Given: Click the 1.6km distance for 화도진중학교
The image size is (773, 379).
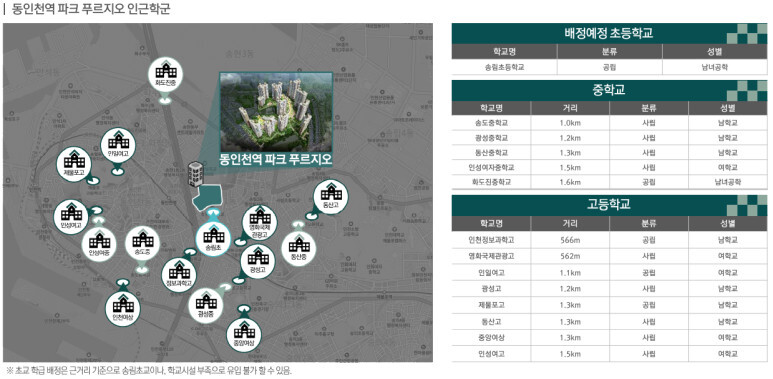Looking at the screenshot, I should pyautogui.click(x=570, y=182).
